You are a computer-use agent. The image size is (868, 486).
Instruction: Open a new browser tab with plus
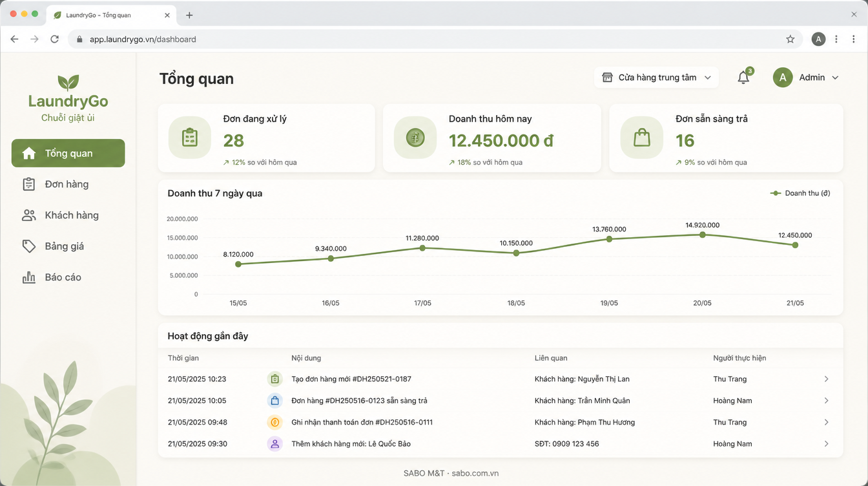tap(189, 15)
